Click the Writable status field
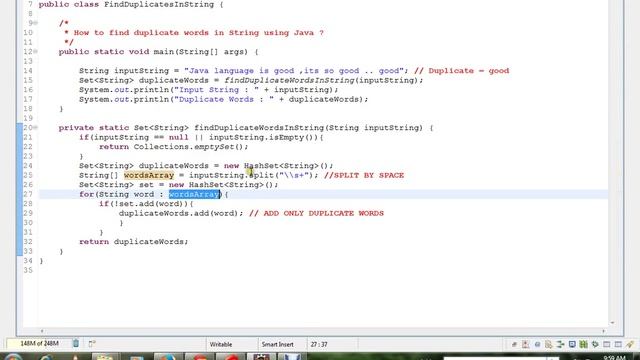 (221, 344)
